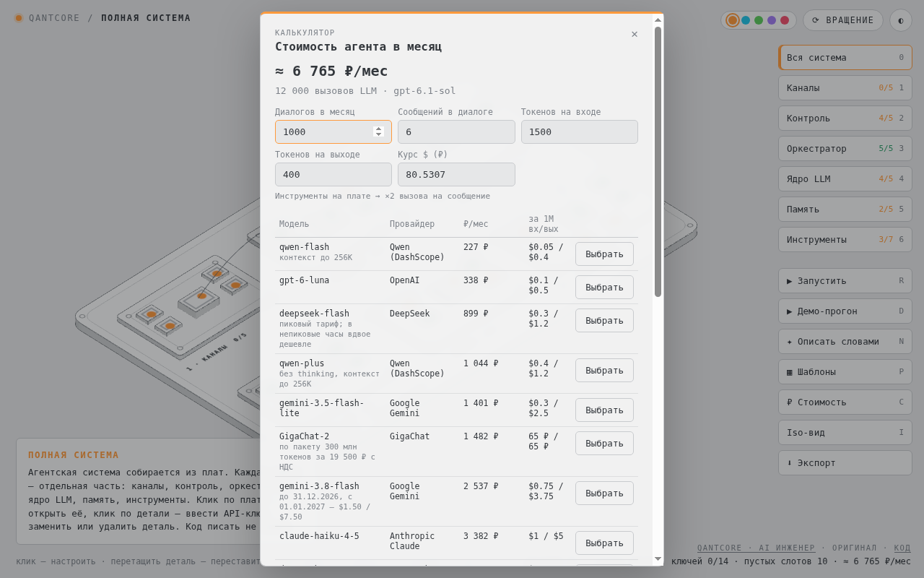This screenshot has width=924, height=578.
Task: Select gemini-3.5-flash-lite via Выбрать
Action: pos(604,410)
